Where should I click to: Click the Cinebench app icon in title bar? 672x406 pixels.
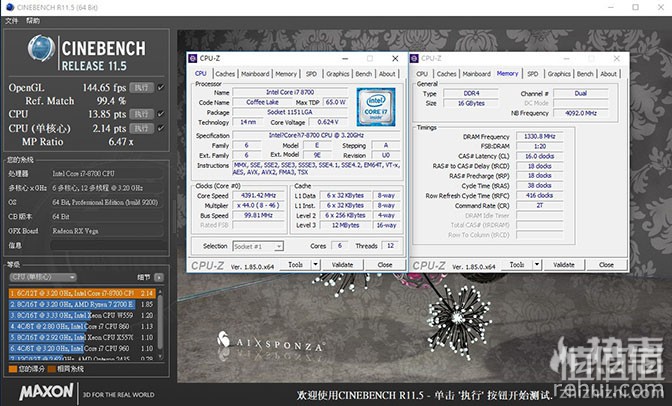10,7
